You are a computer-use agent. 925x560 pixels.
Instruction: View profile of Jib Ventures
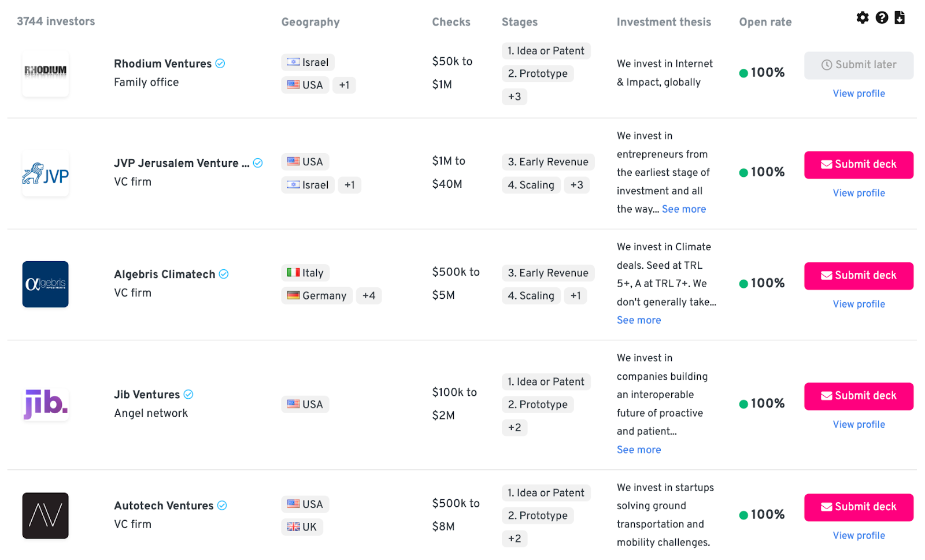pyautogui.click(x=858, y=424)
